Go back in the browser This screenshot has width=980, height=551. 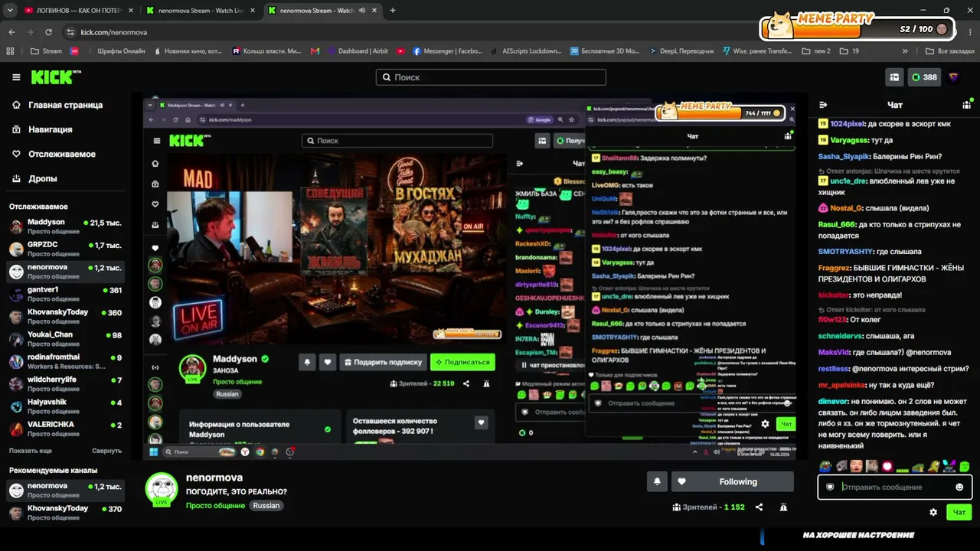pos(11,32)
